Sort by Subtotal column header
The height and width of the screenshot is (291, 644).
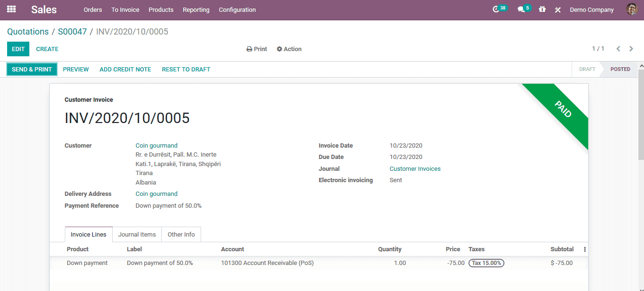coord(562,249)
